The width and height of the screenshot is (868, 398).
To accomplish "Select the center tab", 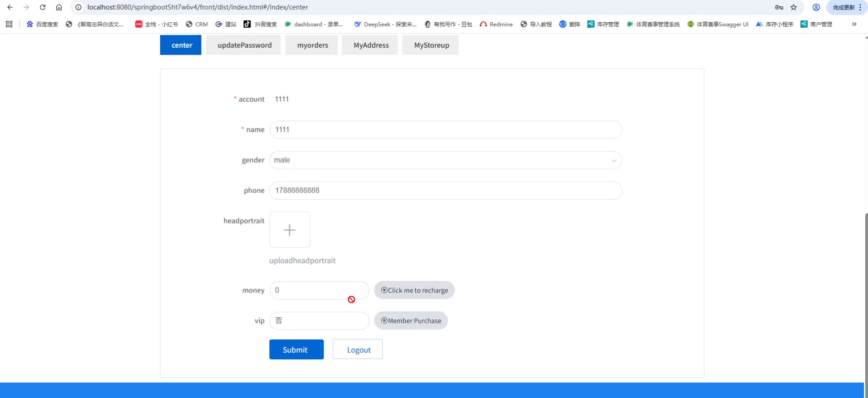I will [x=181, y=45].
